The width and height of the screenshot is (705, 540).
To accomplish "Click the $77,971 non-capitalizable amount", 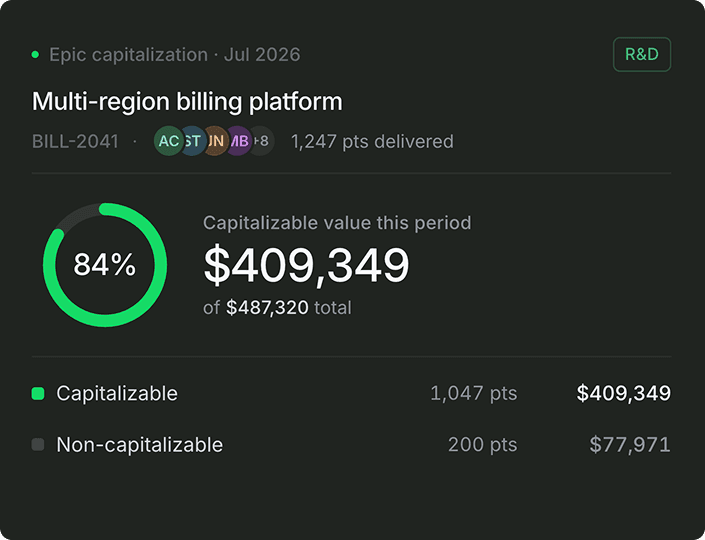I will click(630, 445).
